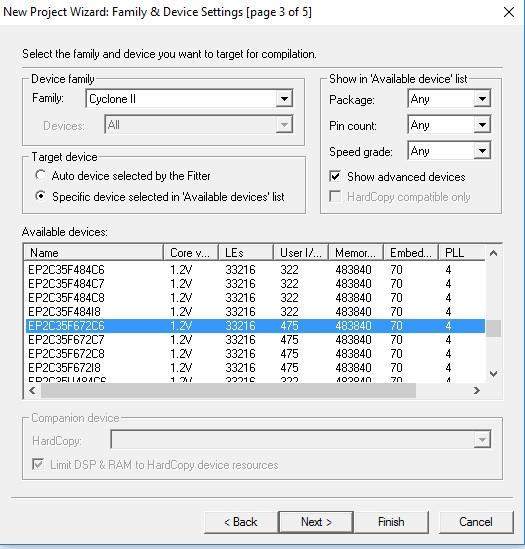Click the Finish button

tap(391, 522)
